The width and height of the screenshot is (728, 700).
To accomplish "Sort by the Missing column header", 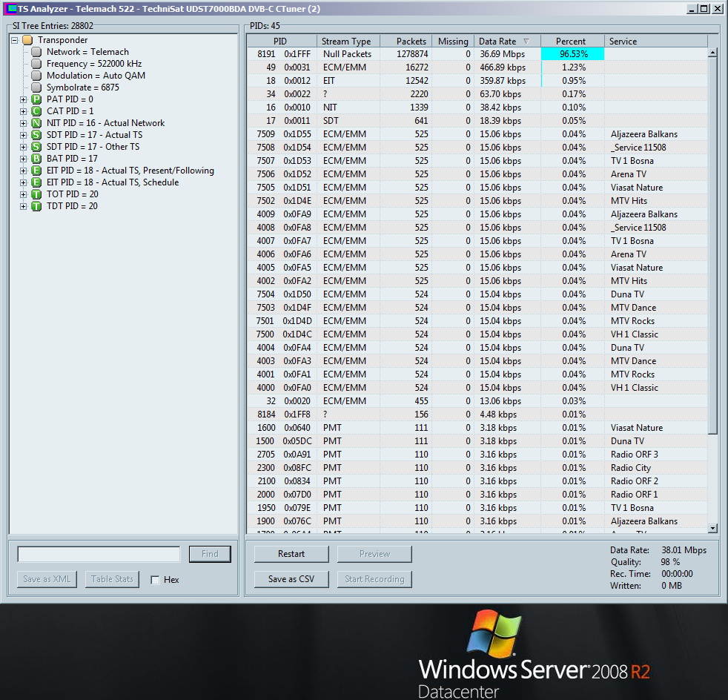I will click(x=453, y=42).
